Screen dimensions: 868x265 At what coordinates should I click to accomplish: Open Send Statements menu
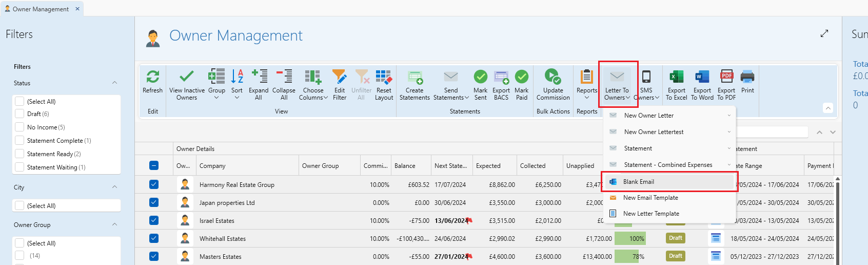click(x=451, y=85)
